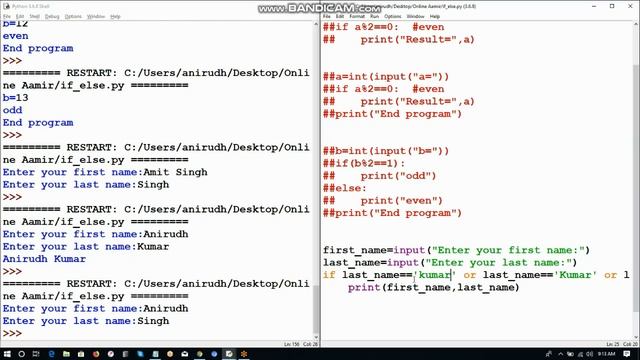The width and height of the screenshot is (640, 360).
Task: Open Bandicam orange icon in taskbar
Action: 244,354
